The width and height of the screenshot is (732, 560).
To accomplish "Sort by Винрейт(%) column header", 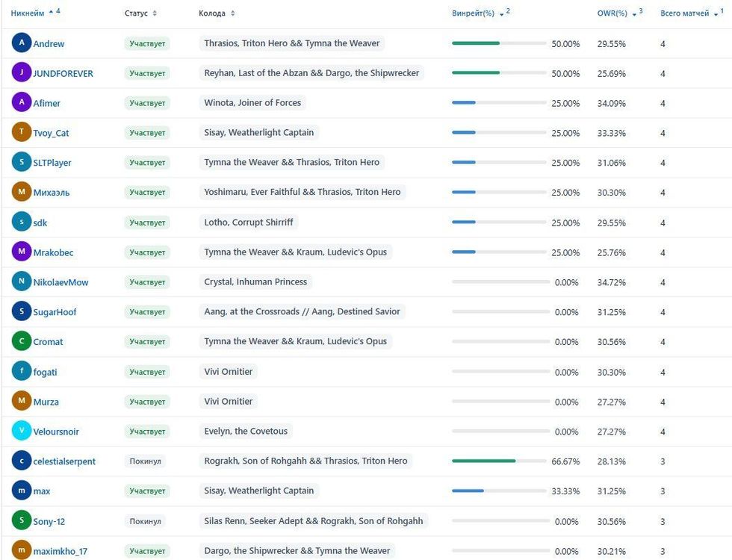I will pos(473,13).
